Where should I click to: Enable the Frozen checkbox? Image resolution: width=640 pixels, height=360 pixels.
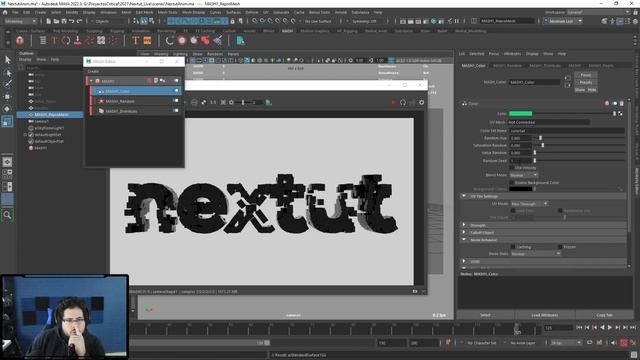coord(560,247)
